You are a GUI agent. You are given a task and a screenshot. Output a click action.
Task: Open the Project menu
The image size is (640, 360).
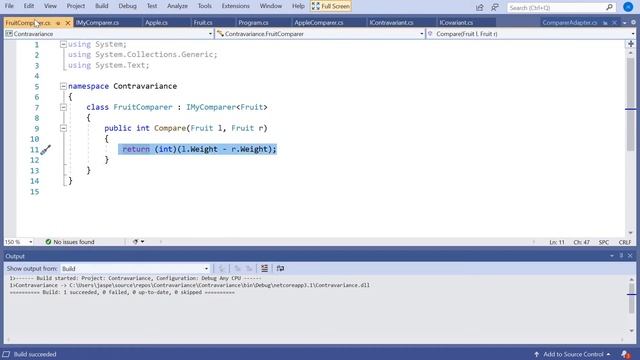(76, 6)
